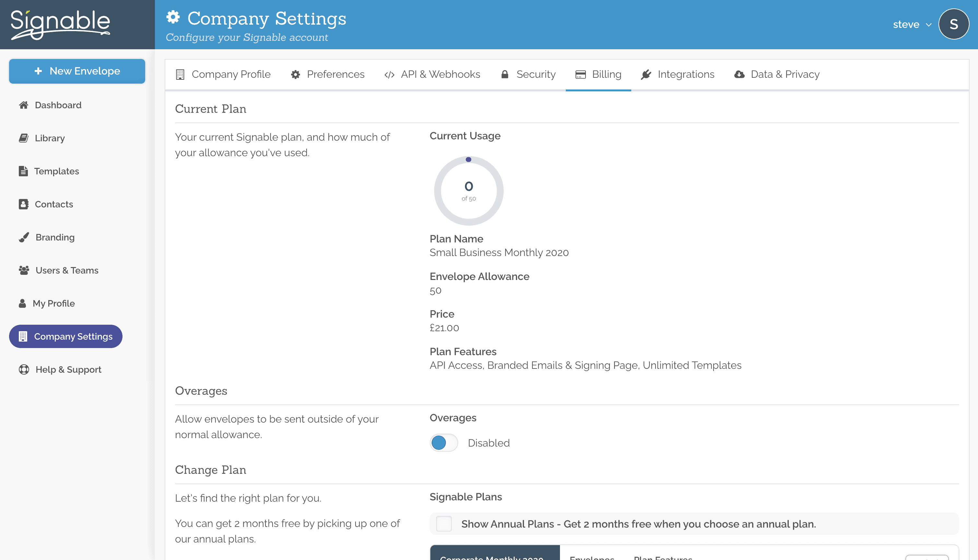The width and height of the screenshot is (978, 560).
Task: Open the API & Webhooks tab
Action: tap(431, 75)
